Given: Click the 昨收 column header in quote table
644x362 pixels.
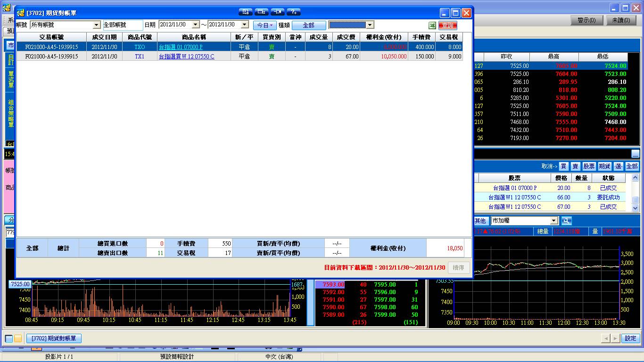Looking at the screenshot, I should coord(506,57).
